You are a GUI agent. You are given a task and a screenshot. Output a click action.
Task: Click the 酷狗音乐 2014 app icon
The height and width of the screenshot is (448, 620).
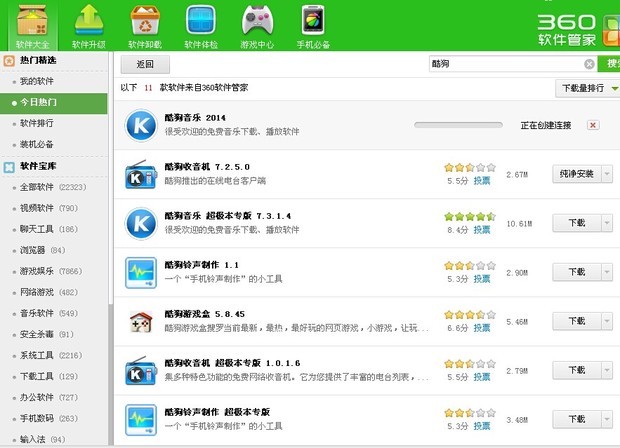pyautogui.click(x=141, y=125)
